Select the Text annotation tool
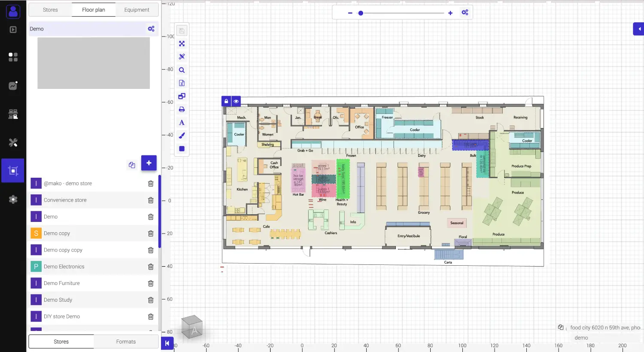 pos(182,122)
